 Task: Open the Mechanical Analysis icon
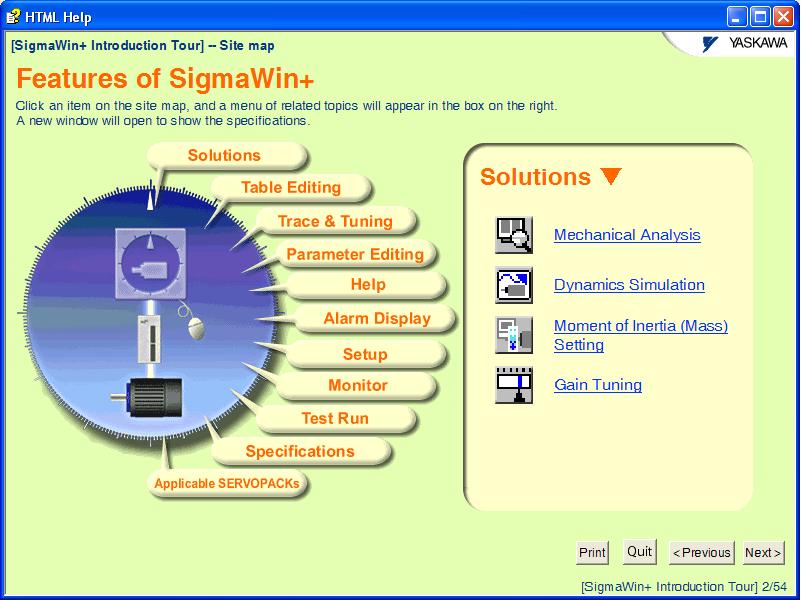[x=514, y=235]
